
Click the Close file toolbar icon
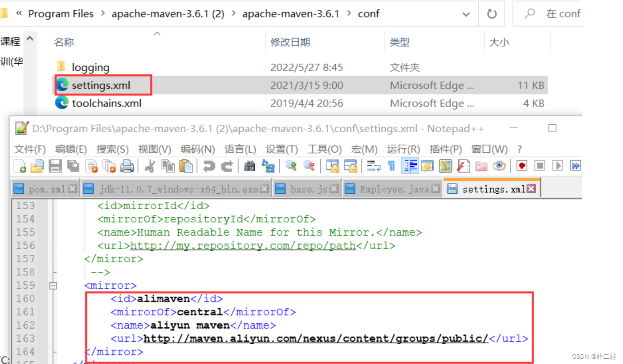tap(91, 166)
